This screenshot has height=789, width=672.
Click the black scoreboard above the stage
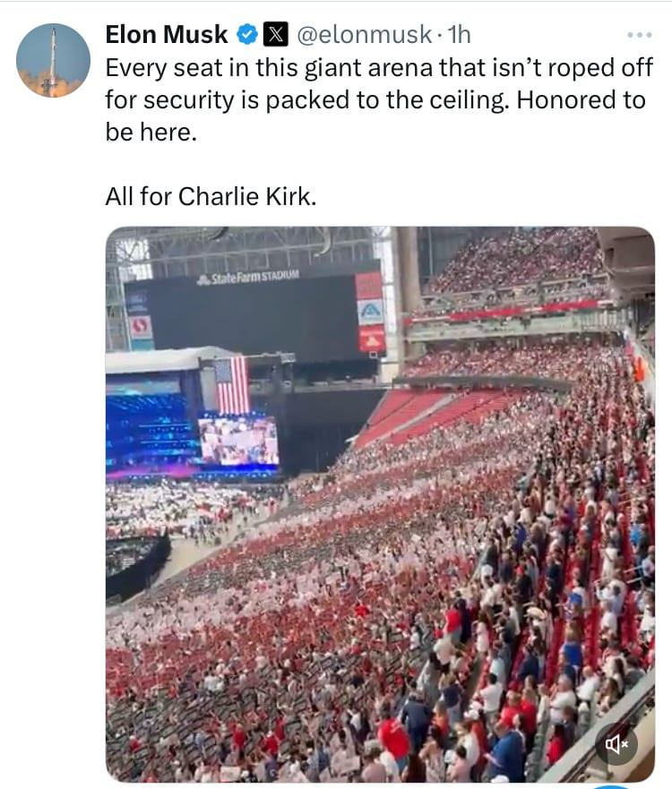coord(251,318)
